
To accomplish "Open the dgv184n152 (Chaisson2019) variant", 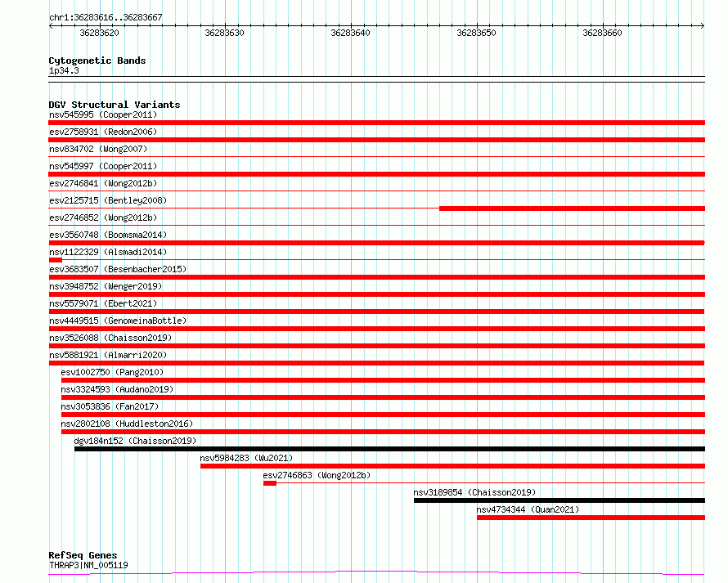I will [x=135, y=441].
